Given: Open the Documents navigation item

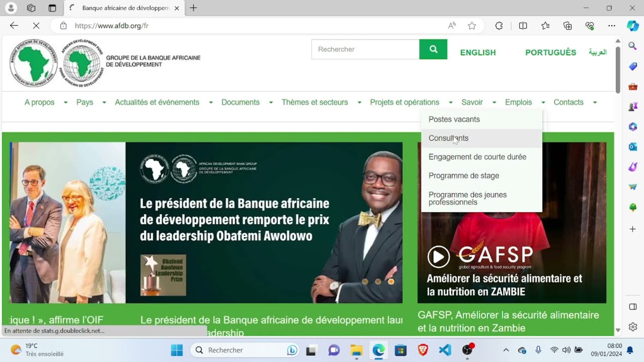Looking at the screenshot, I should pos(240,102).
